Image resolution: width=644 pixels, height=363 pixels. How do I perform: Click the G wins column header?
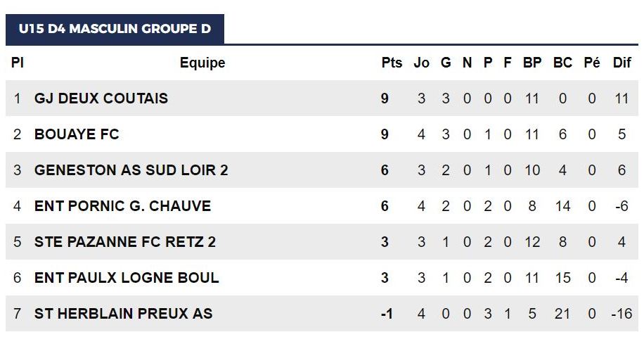(x=446, y=63)
